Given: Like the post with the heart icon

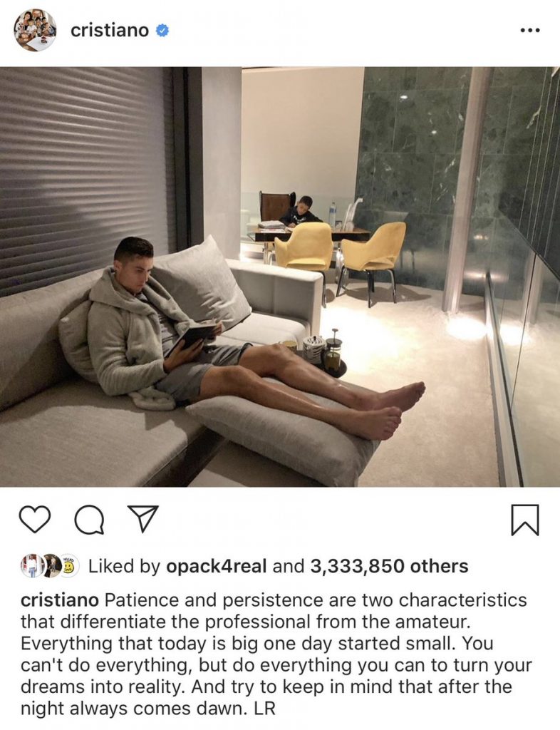Looking at the screenshot, I should tap(35, 520).
